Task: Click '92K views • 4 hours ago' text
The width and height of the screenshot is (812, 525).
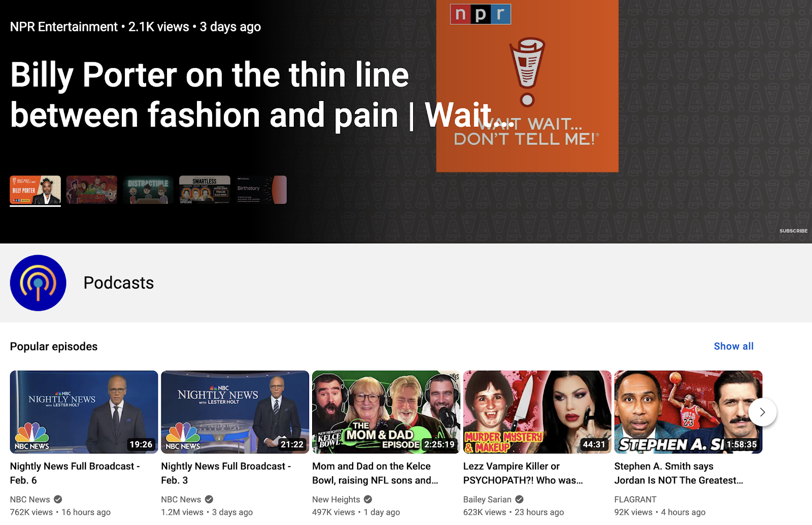Action: 660,512
